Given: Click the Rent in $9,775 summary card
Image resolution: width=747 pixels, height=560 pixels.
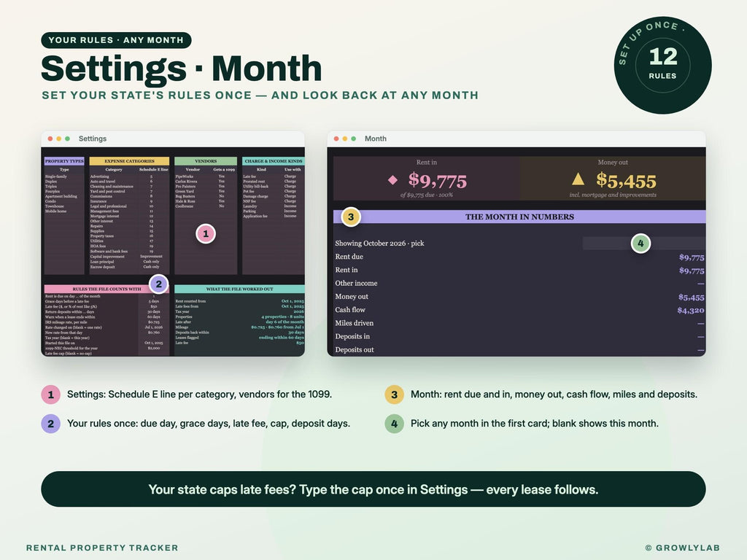Looking at the screenshot, I should click(426, 179).
